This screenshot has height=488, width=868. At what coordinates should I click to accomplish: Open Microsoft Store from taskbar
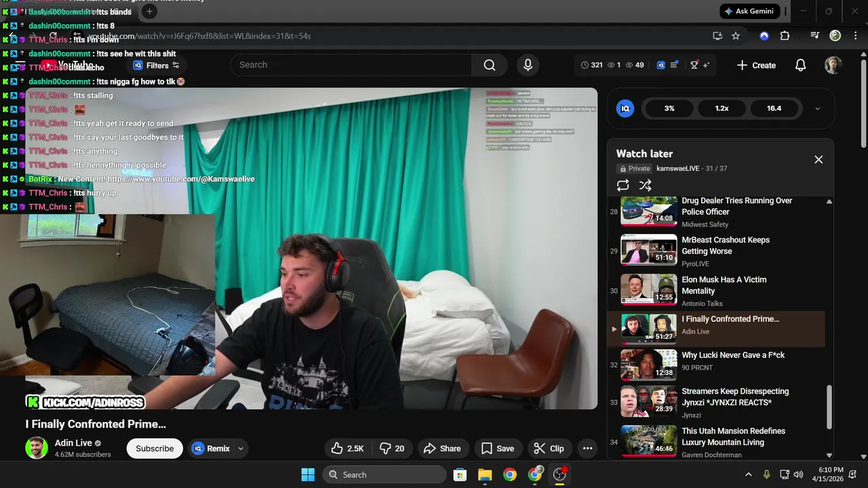coord(460,474)
